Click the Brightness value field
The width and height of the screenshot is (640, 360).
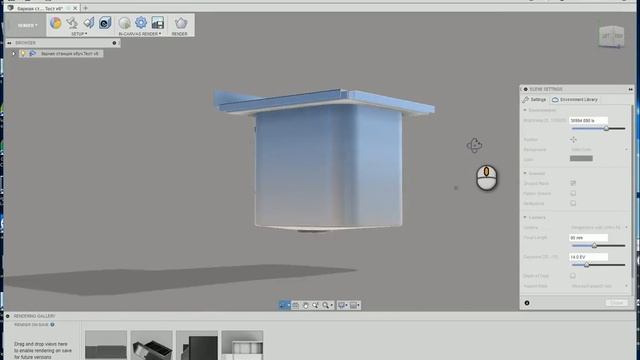pyautogui.click(x=588, y=120)
